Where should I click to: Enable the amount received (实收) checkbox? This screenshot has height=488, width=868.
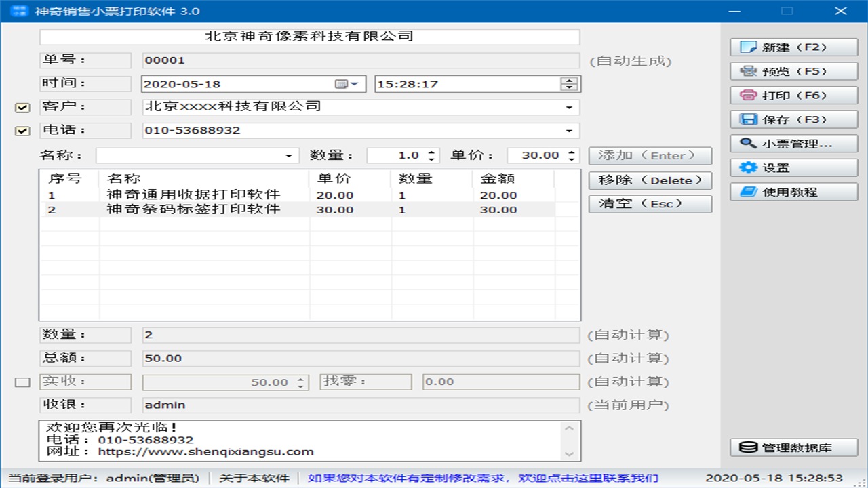pyautogui.click(x=22, y=382)
